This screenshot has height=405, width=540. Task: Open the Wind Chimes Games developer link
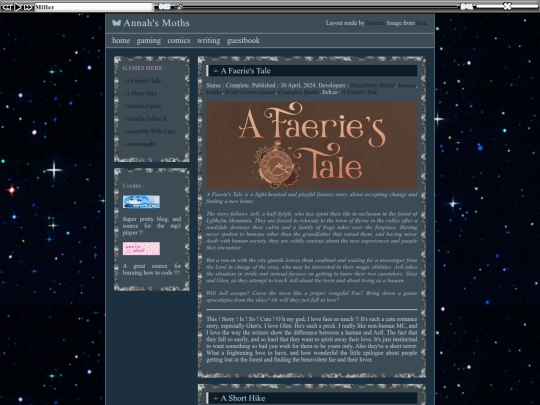click(250, 92)
